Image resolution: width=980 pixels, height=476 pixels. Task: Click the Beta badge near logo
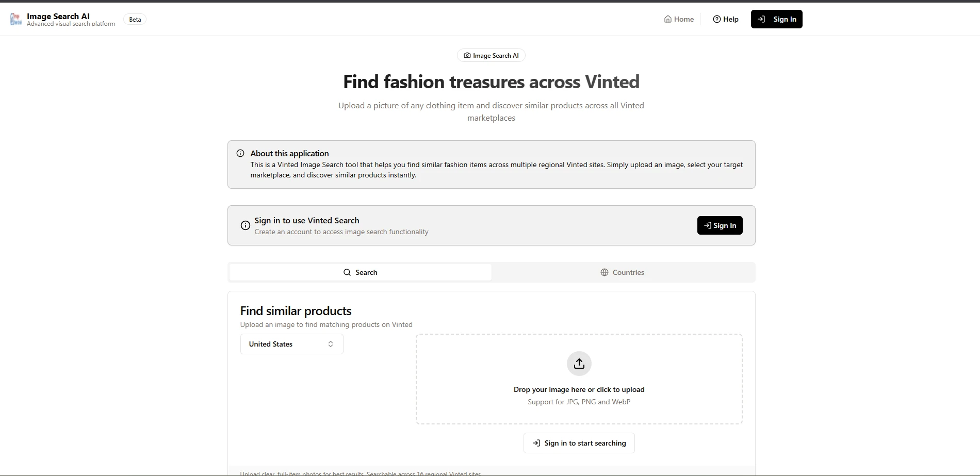135,20
